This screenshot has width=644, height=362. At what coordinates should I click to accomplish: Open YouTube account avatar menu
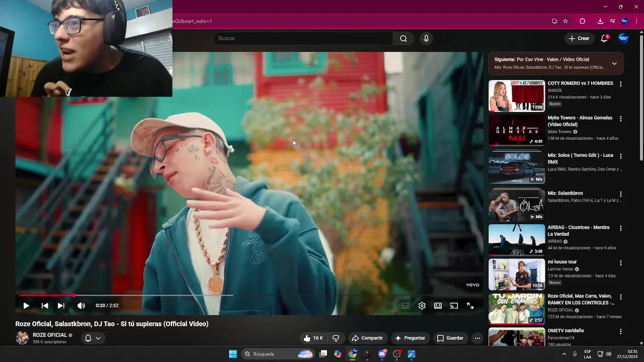pos(623,38)
